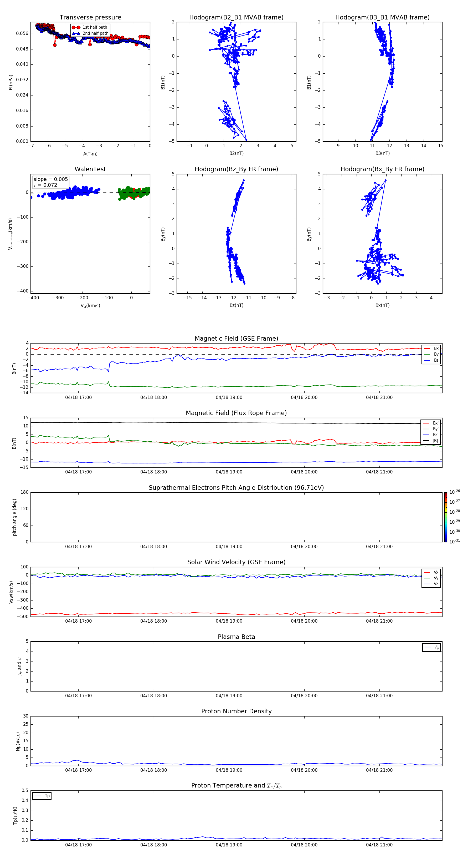Image resolution: width=473 pixels, height=868 pixels.
Task: Click the 'r = 0.072' annotation
Action: tap(45, 185)
